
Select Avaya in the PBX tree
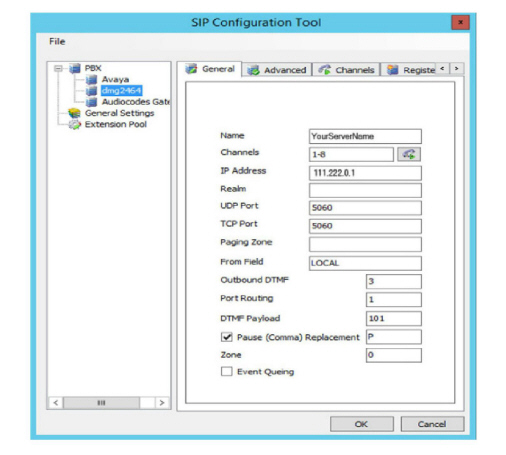(115, 80)
